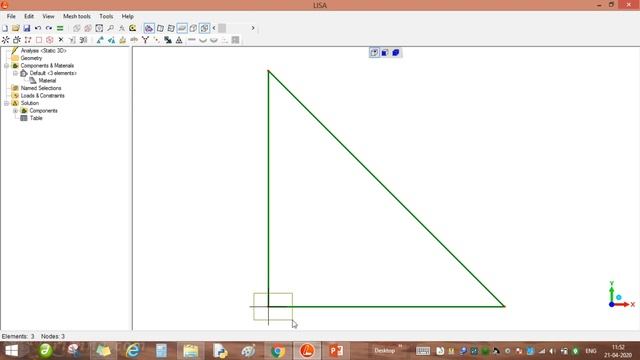Click the Nodes: 3 status text
Viewport: 640px width, 360px height.
coord(53,336)
